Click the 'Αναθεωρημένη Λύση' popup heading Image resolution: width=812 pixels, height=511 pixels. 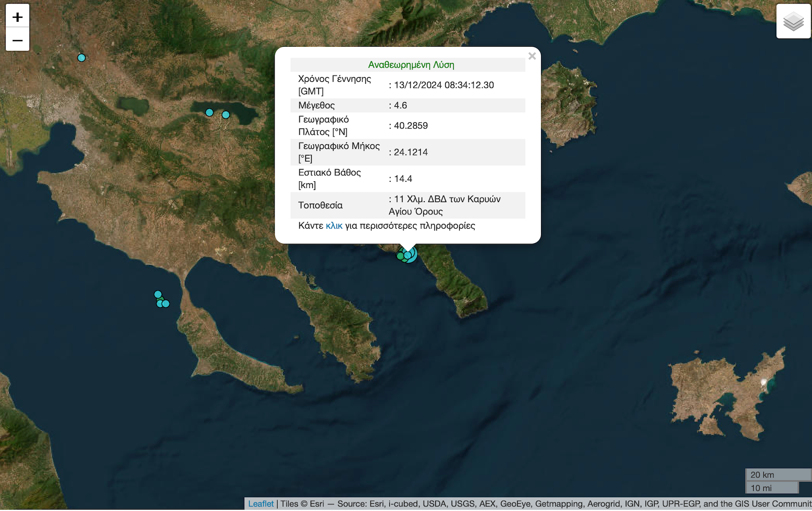(x=411, y=65)
